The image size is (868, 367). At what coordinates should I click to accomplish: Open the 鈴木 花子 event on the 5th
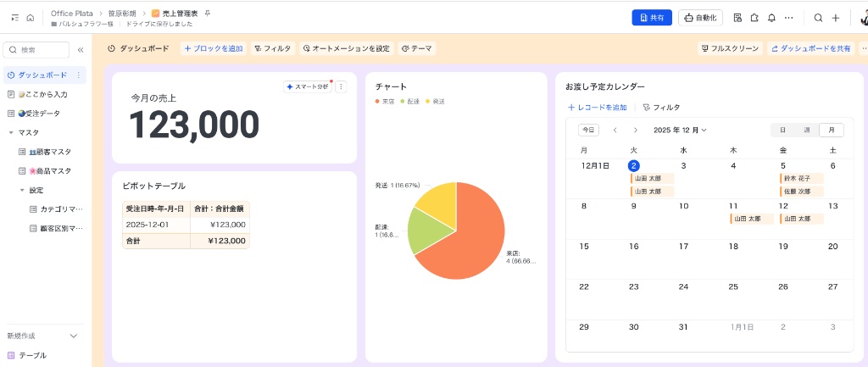[x=802, y=178]
